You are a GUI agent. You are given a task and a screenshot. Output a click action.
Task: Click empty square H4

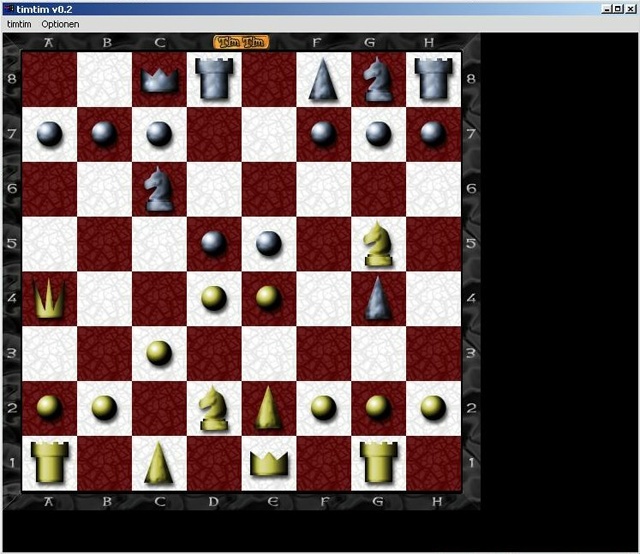[433, 298]
